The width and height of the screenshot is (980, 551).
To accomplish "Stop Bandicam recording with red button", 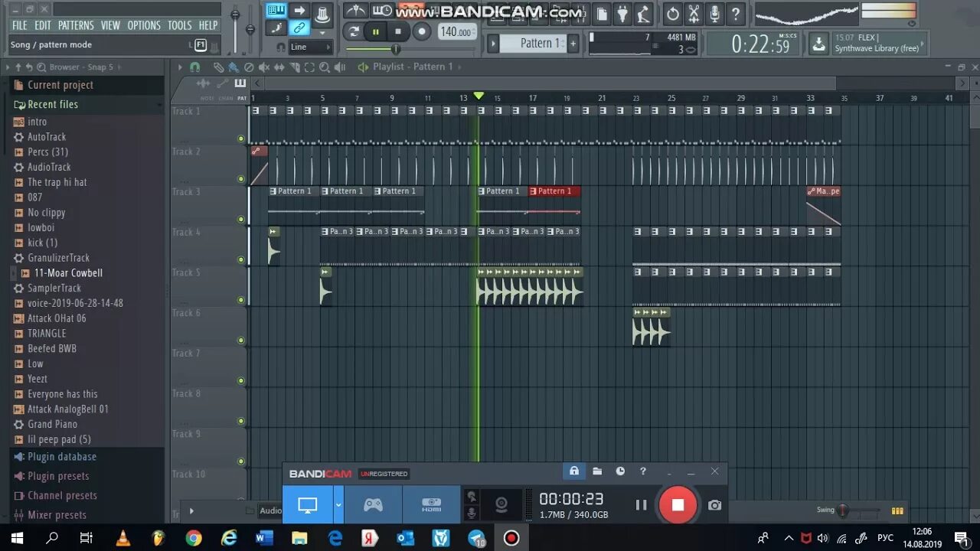I will (678, 504).
